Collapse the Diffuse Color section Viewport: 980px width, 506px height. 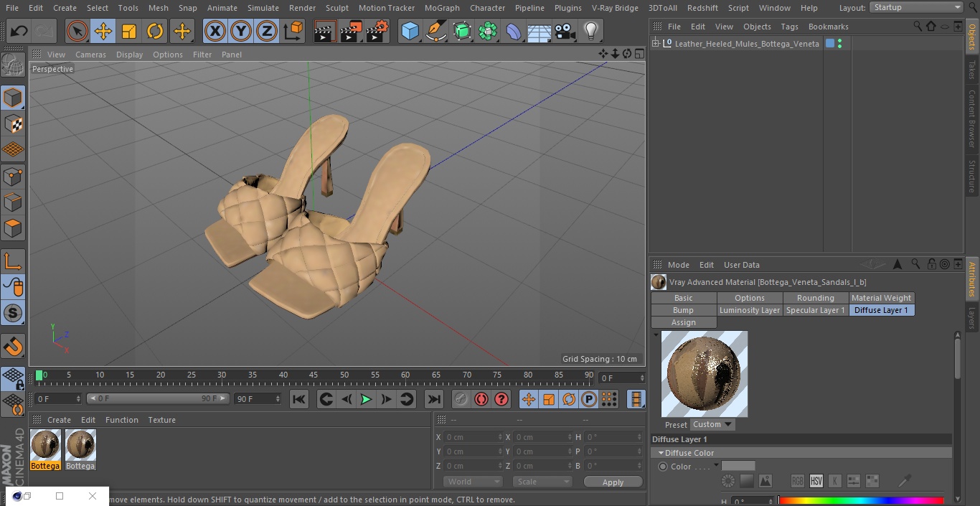[x=661, y=453]
